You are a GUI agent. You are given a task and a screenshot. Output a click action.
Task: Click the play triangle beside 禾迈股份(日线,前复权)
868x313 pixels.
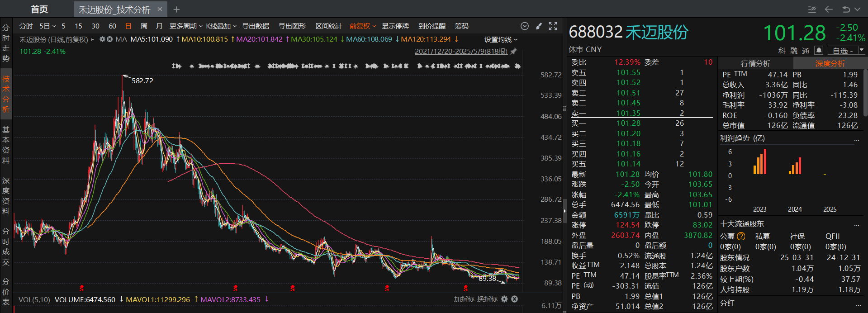(93, 39)
